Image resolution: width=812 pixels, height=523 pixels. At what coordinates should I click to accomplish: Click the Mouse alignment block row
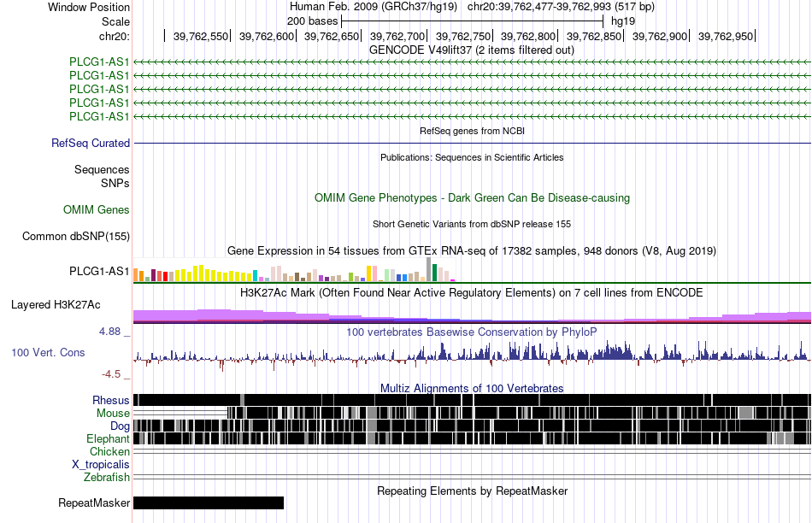pyautogui.click(x=472, y=413)
